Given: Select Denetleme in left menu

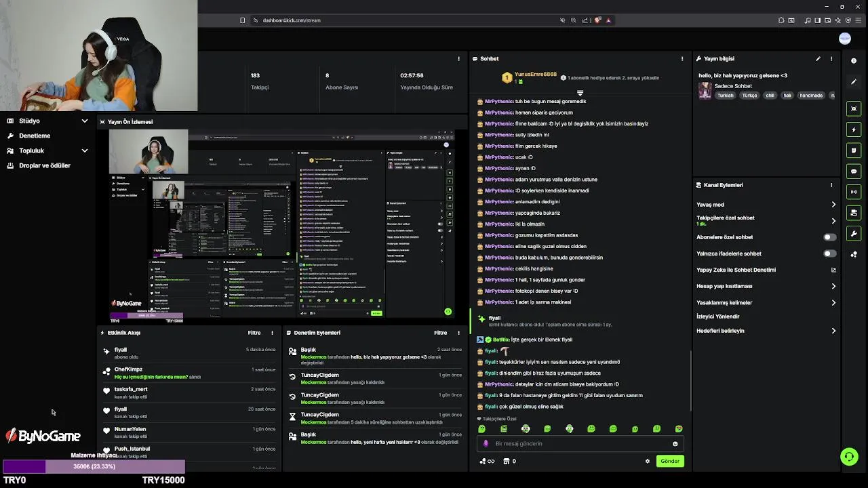Looking at the screenshot, I should click(35, 136).
